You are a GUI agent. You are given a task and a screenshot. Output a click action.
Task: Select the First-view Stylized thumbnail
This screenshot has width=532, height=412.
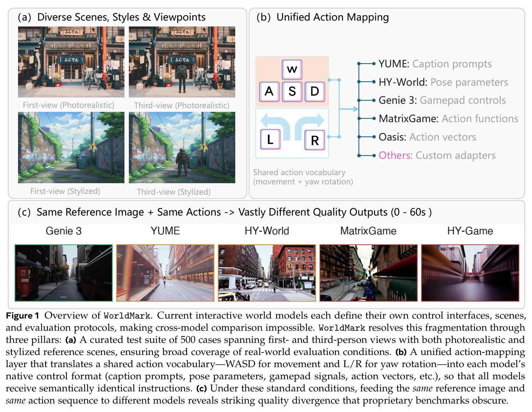pyautogui.click(x=71, y=148)
